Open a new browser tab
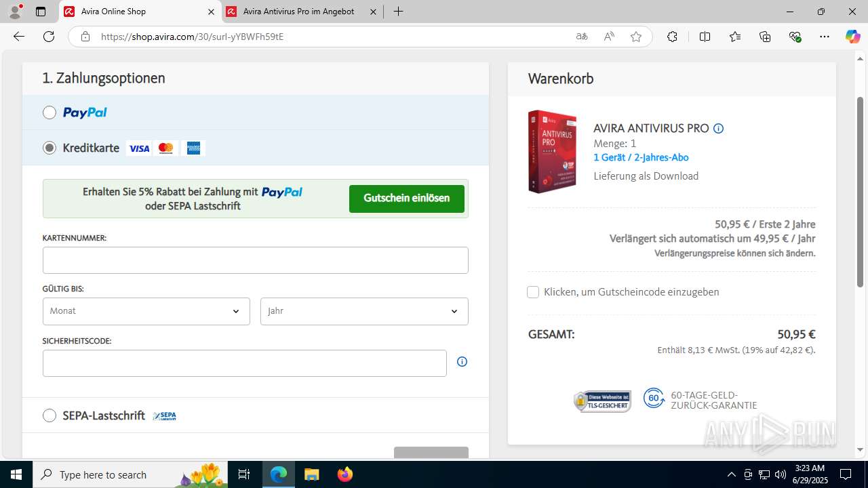The height and width of the screenshot is (488, 868). pos(398,12)
